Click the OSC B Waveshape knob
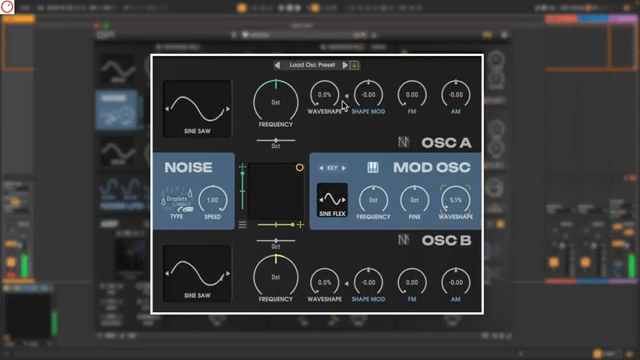640x360 pixels. [324, 282]
